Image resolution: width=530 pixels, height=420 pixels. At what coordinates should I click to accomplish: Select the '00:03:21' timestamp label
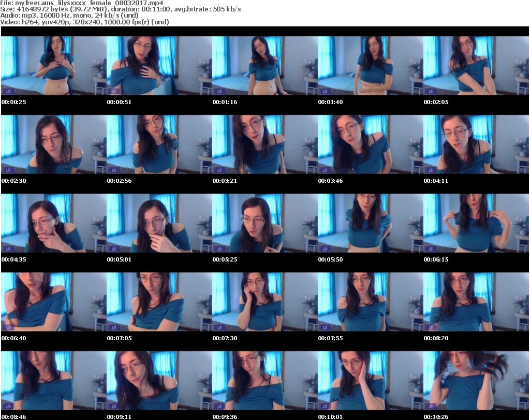click(225, 181)
